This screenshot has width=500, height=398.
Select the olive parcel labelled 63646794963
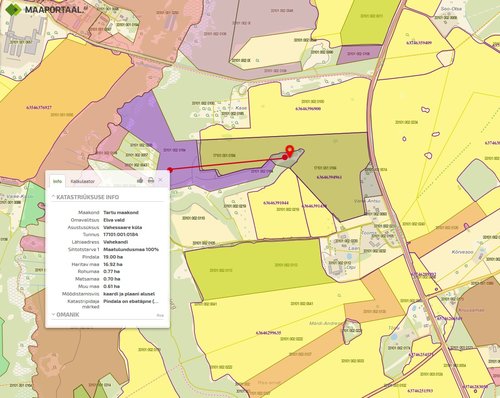[329, 177]
